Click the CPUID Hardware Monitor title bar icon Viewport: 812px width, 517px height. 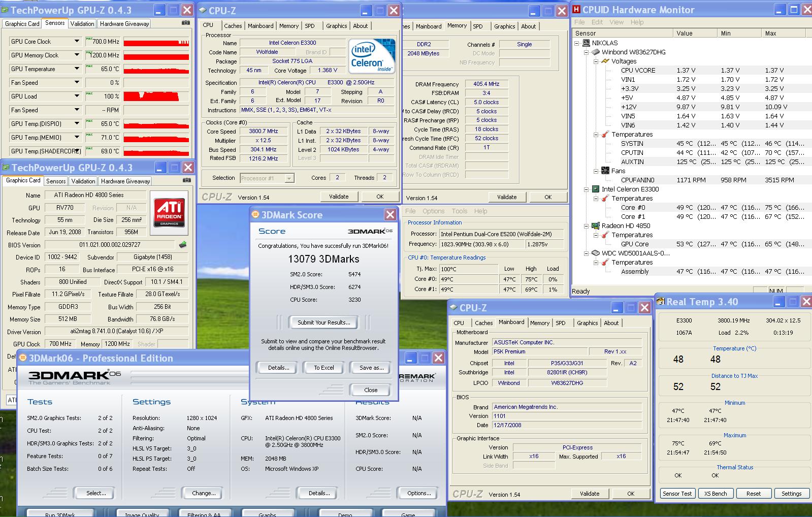click(576, 9)
